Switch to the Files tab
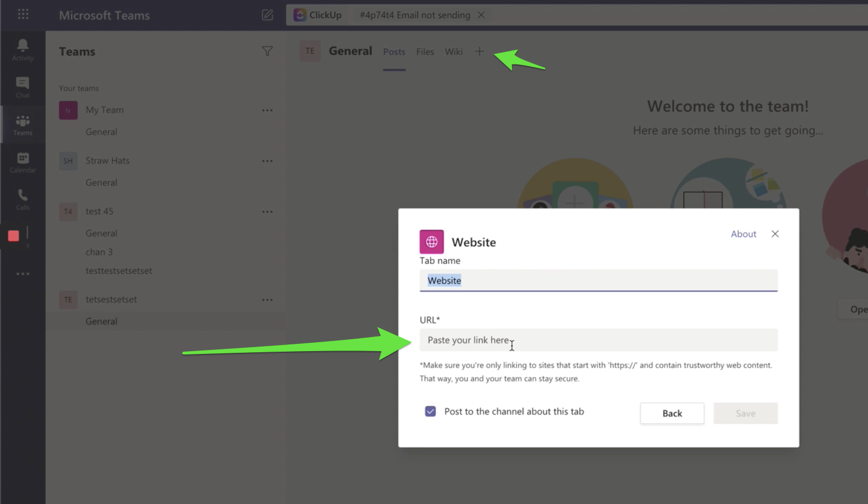This screenshot has width=868, height=504. tap(425, 52)
